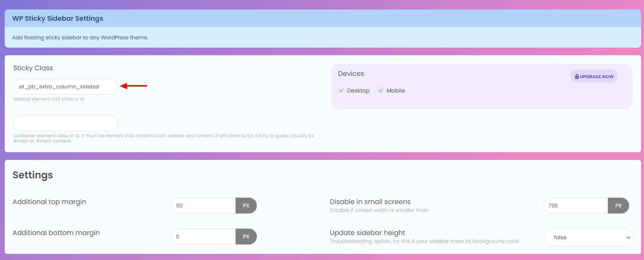Edit the Additional bottom margin value
The width and height of the screenshot is (644, 260).
point(203,237)
